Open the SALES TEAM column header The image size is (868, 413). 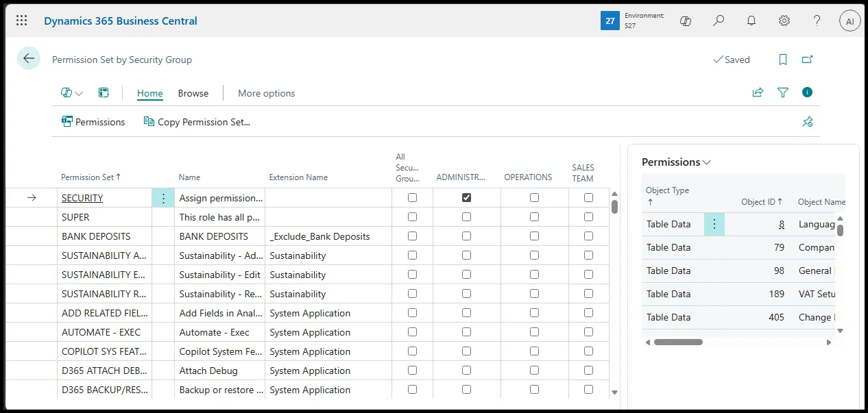pos(583,173)
